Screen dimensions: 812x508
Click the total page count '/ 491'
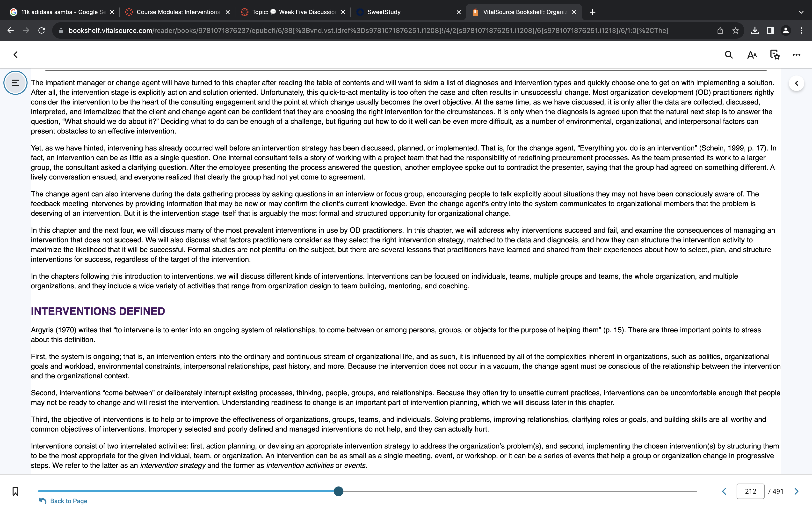tap(776, 491)
